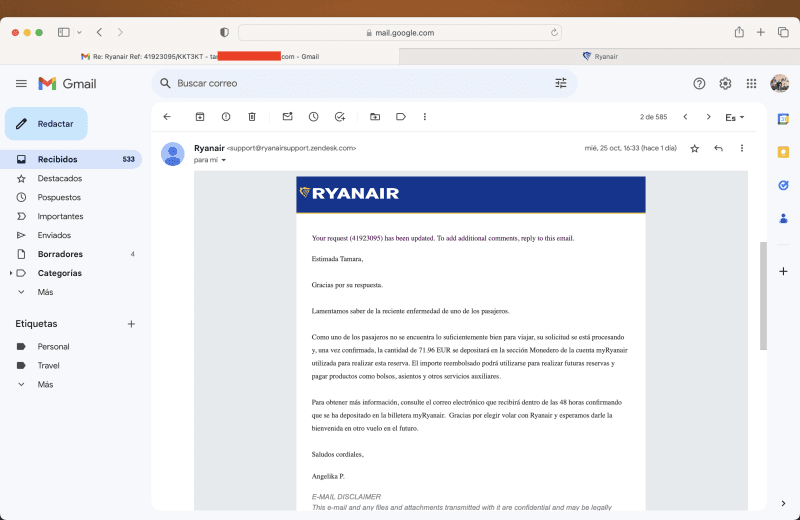The image size is (800, 520).
Task: Click the mail.google.com address bar
Action: (x=400, y=33)
